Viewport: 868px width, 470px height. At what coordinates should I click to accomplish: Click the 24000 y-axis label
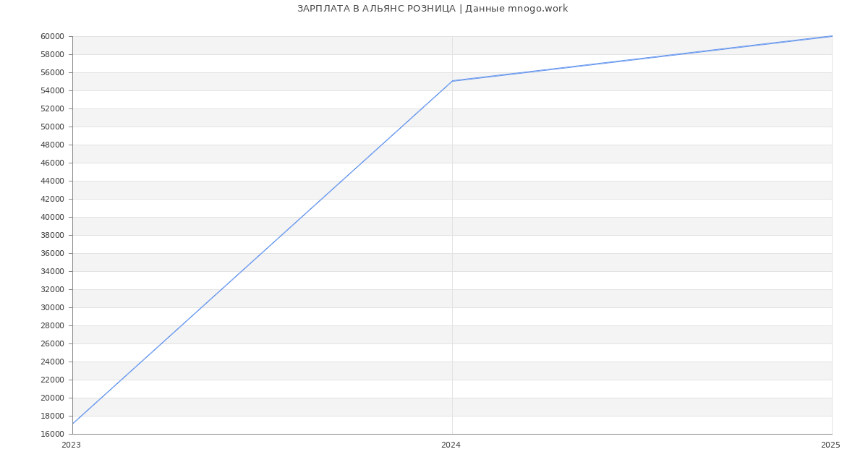tap(53, 362)
